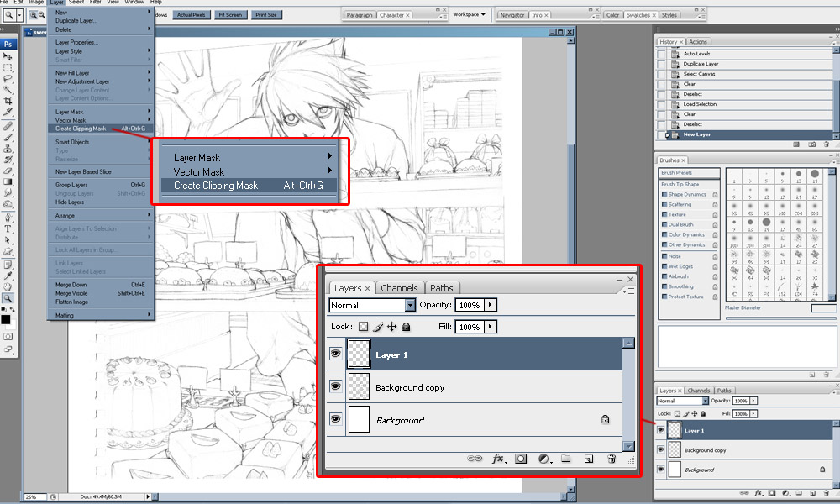Click the fx layer style icon in docked Layers panel
840x504 pixels.
click(x=759, y=493)
